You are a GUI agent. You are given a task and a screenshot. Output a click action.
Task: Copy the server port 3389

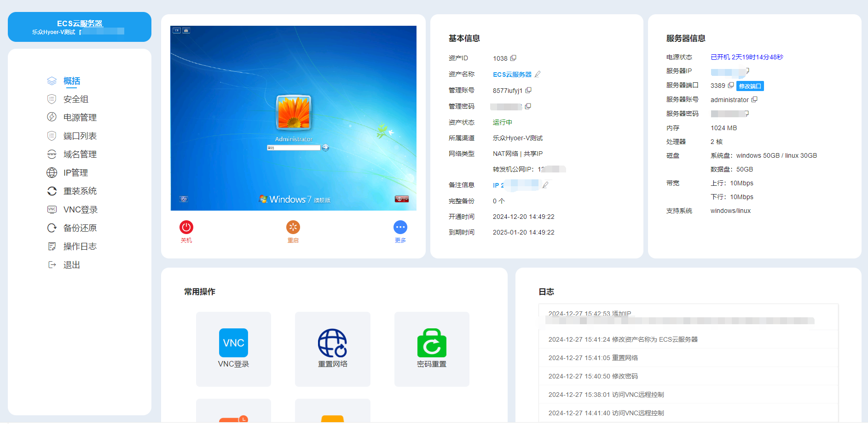[x=731, y=85]
